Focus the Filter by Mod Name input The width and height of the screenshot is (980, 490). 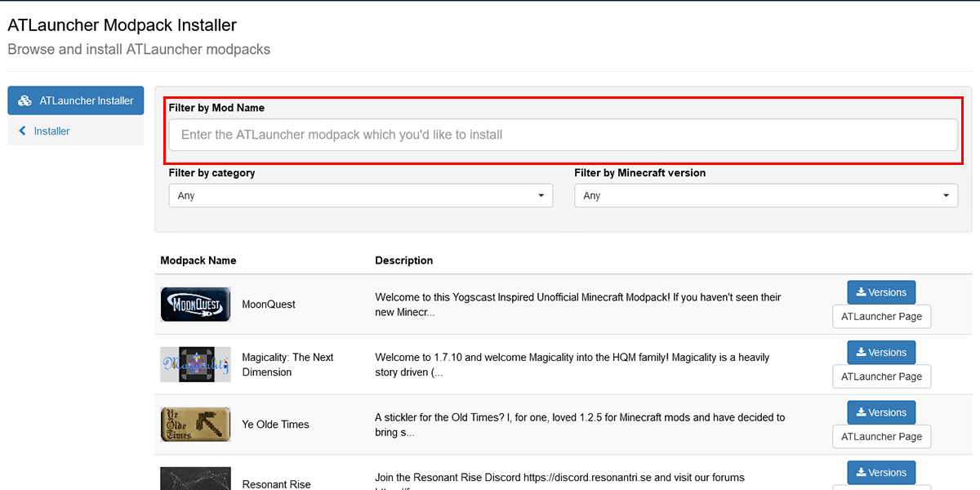coord(563,135)
